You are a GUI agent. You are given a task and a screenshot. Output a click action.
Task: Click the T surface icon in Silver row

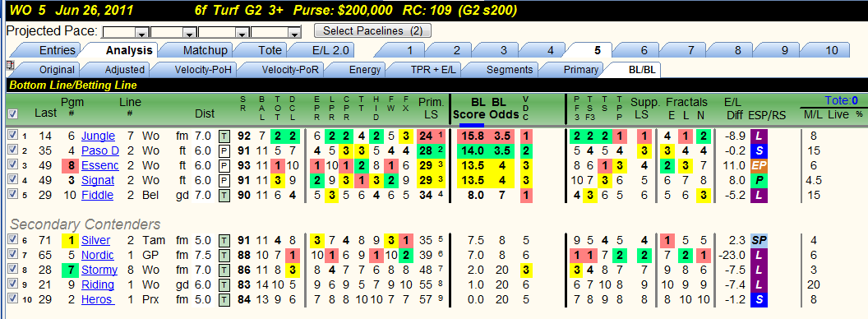coord(224,240)
